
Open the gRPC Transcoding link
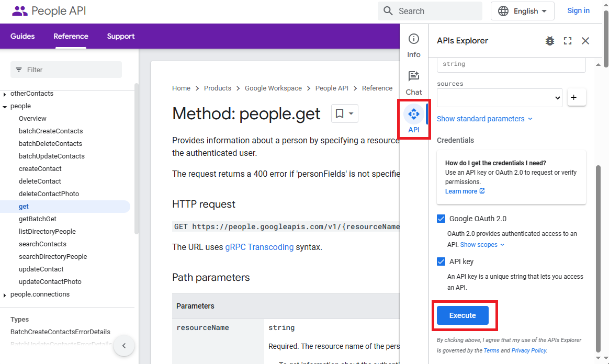tap(260, 247)
